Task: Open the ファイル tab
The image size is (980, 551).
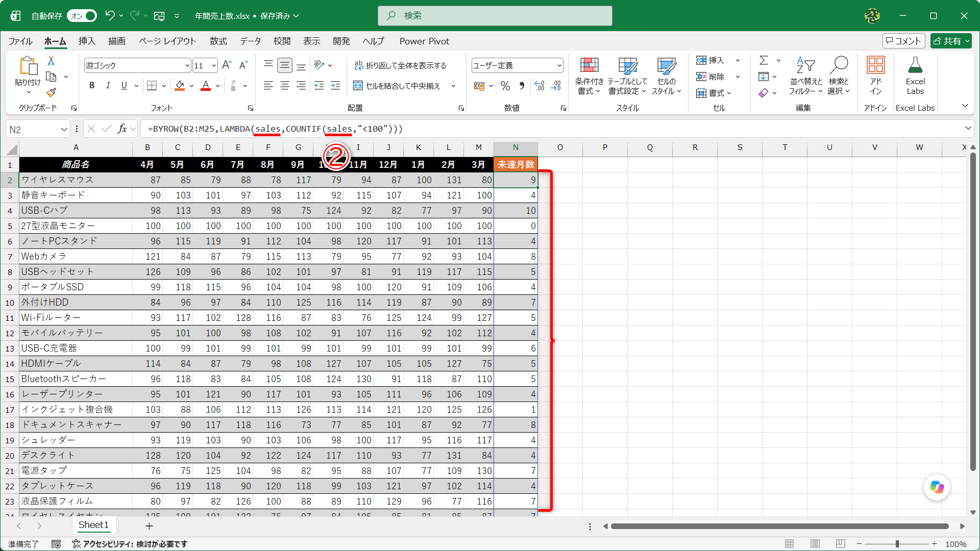Action: pos(20,41)
